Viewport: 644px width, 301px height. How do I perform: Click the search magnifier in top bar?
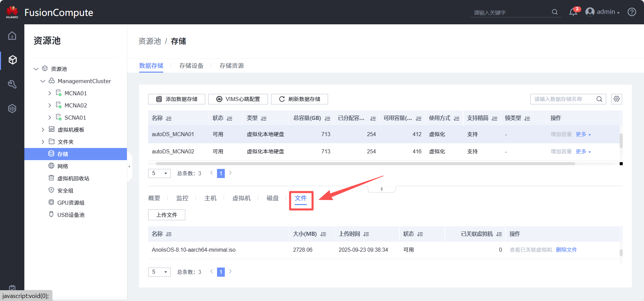pos(555,12)
